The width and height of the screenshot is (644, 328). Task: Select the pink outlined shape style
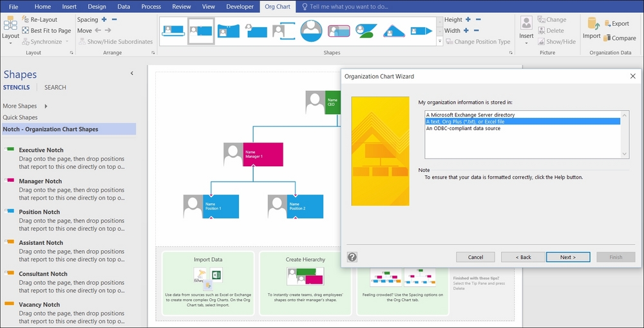(339, 31)
